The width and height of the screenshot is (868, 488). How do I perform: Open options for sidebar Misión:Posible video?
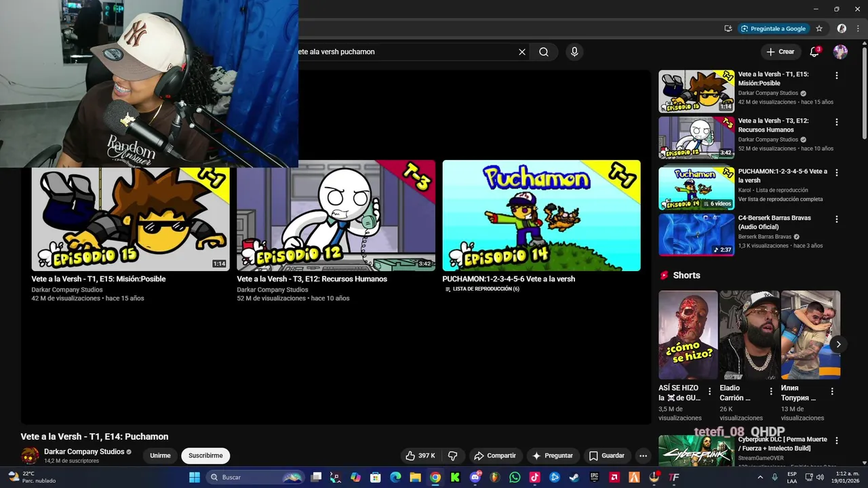click(837, 75)
